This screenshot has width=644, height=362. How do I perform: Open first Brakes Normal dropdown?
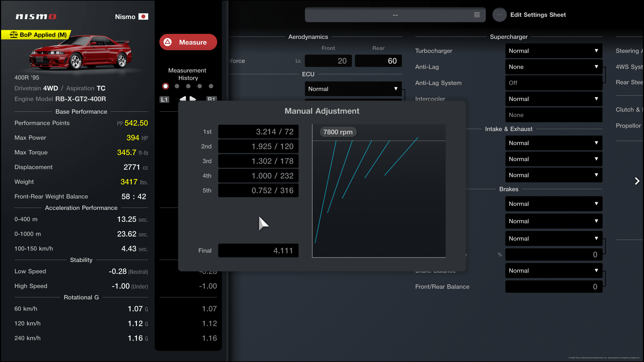(x=554, y=204)
